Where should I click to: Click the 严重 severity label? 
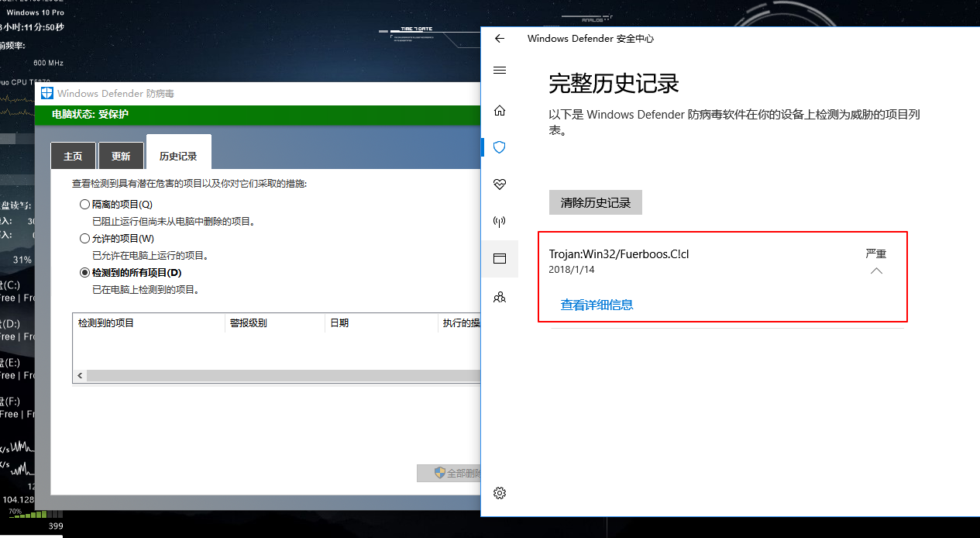[x=876, y=253]
